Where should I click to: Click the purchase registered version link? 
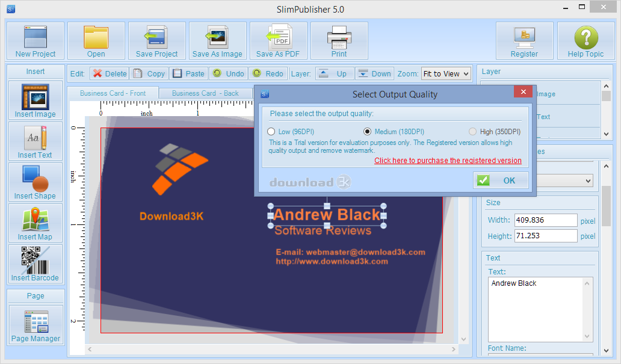coord(448,161)
